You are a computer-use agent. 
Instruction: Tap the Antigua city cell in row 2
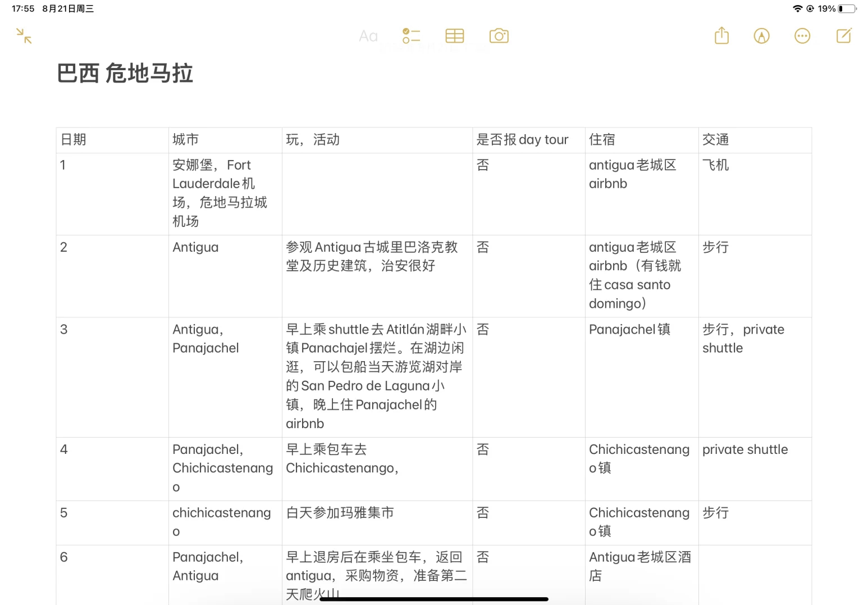(225, 276)
